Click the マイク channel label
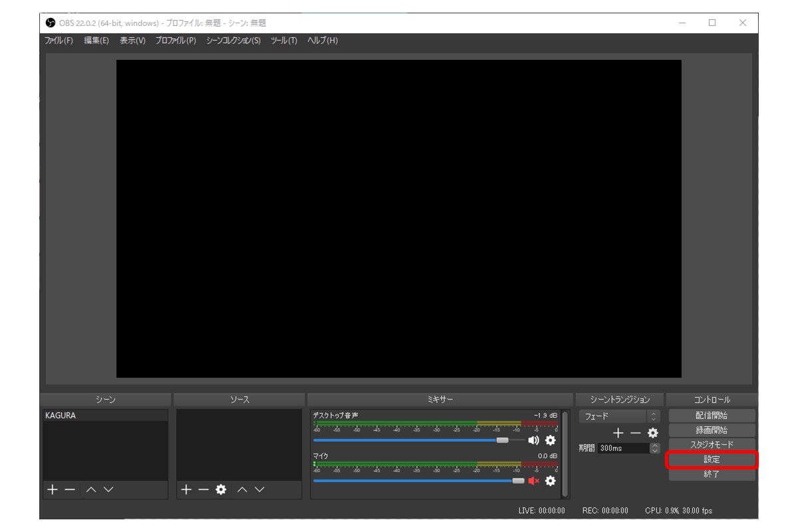This screenshot has width=798, height=532. [x=321, y=456]
